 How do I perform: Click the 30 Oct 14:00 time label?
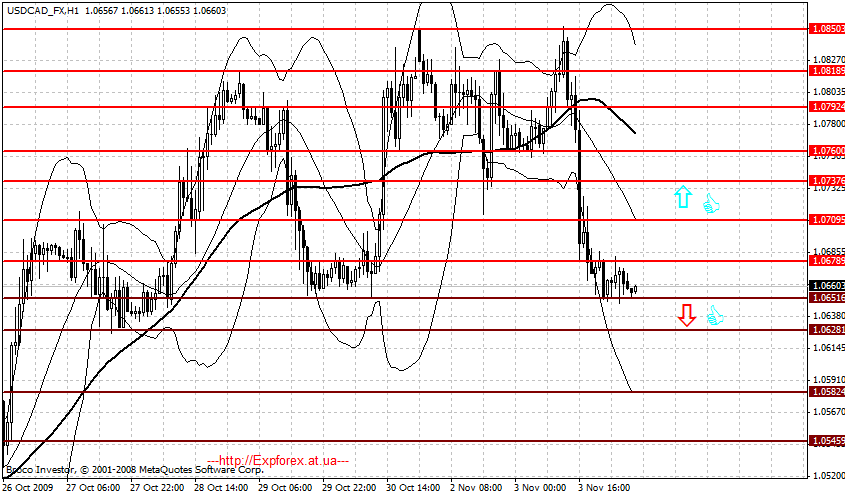coord(413,487)
